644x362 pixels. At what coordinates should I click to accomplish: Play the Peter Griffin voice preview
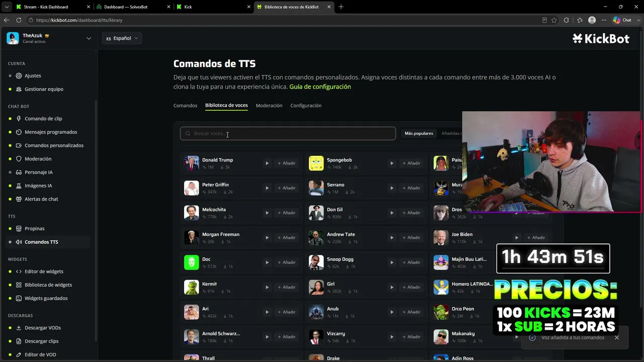267,188
